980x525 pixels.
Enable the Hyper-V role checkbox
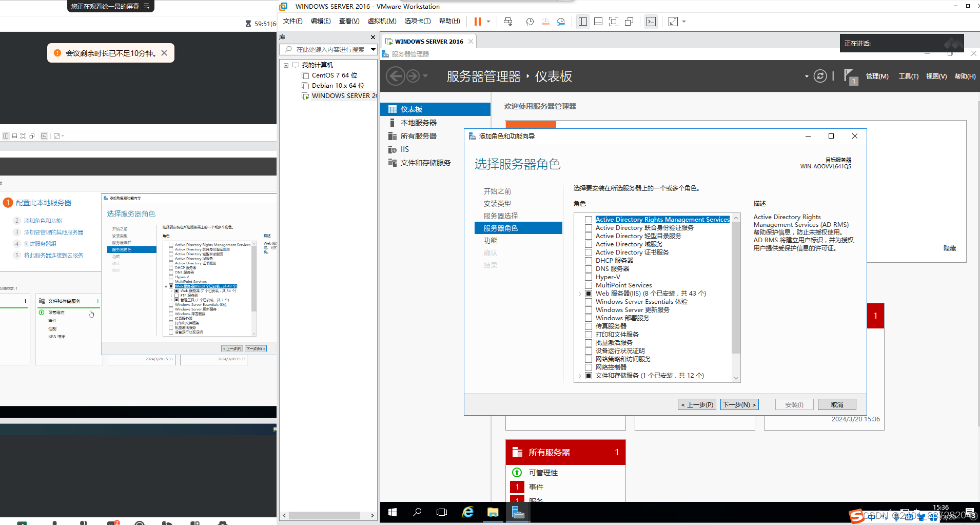589,277
